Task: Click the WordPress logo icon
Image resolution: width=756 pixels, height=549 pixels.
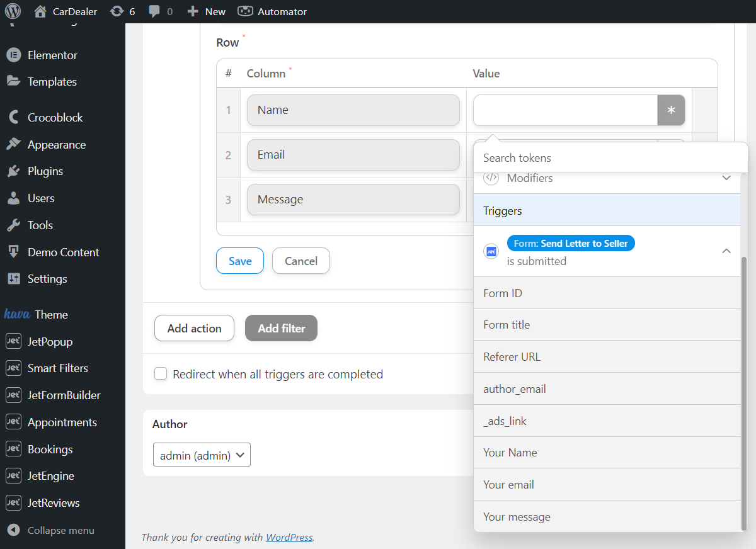Action: click(13, 11)
